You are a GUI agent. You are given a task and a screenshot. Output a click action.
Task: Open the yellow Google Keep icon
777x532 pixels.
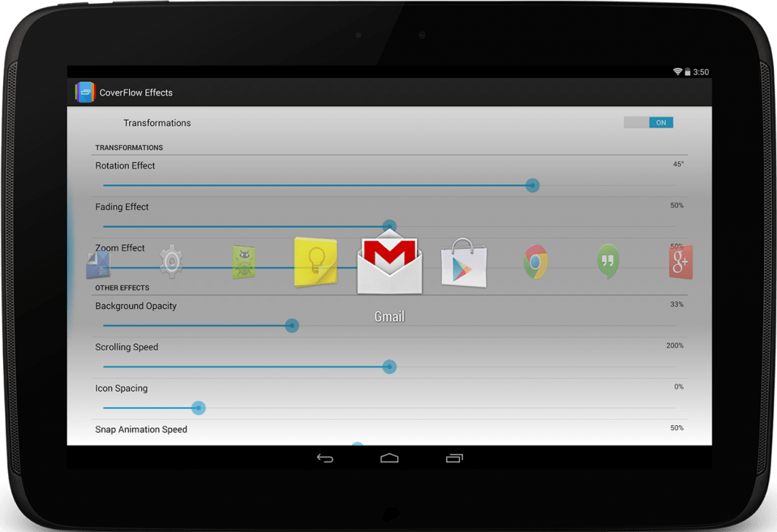pos(316,262)
